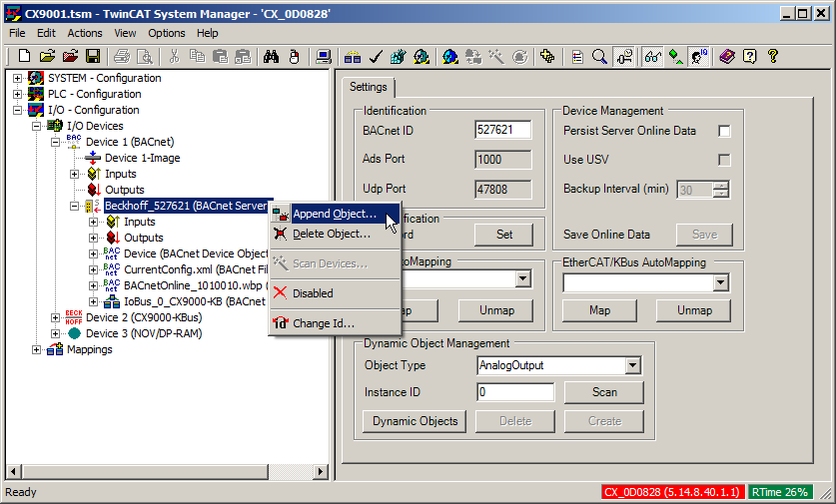This screenshot has height=504, width=836.
Task: Click the Activate Configuration icon
Action: pyautogui.click(x=399, y=56)
